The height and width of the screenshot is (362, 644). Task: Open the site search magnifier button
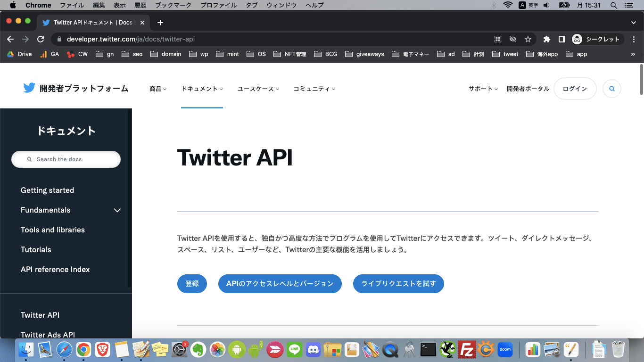click(x=612, y=89)
